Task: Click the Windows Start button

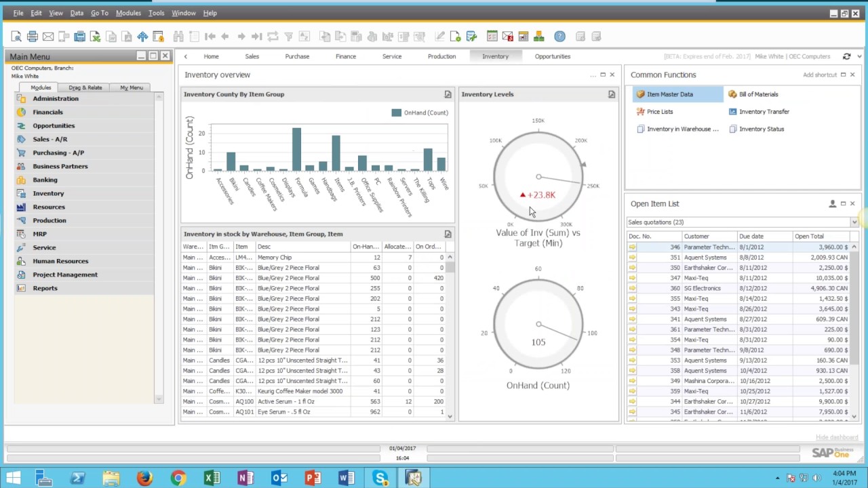Action: (x=13, y=479)
